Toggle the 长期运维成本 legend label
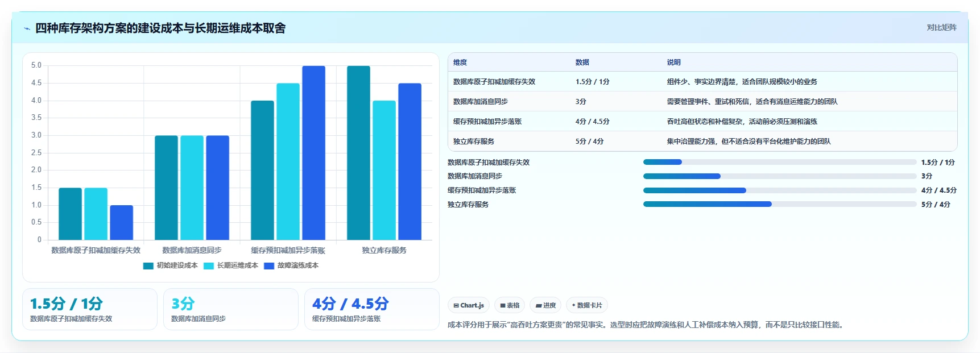 click(x=237, y=265)
